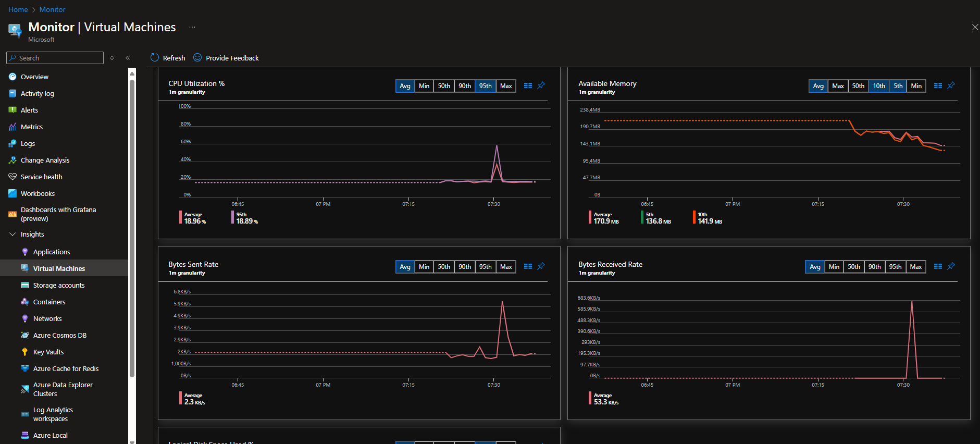Click the Overview icon in sidebar
The width and height of the screenshot is (980, 444).
pyautogui.click(x=13, y=77)
